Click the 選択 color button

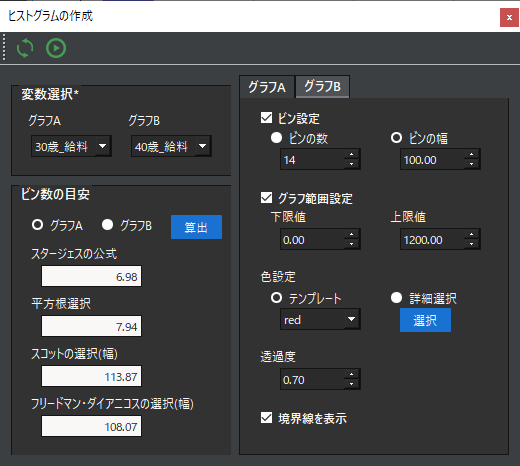pyautogui.click(x=425, y=320)
